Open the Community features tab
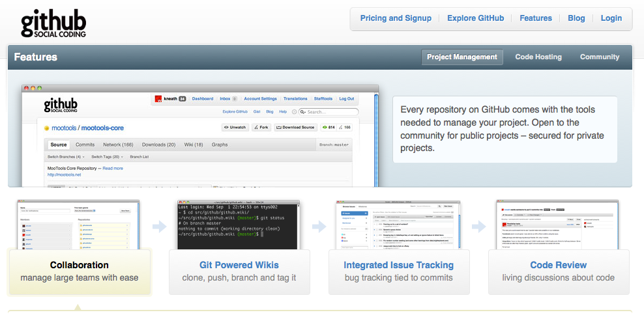The width and height of the screenshot is (644, 319). point(600,57)
